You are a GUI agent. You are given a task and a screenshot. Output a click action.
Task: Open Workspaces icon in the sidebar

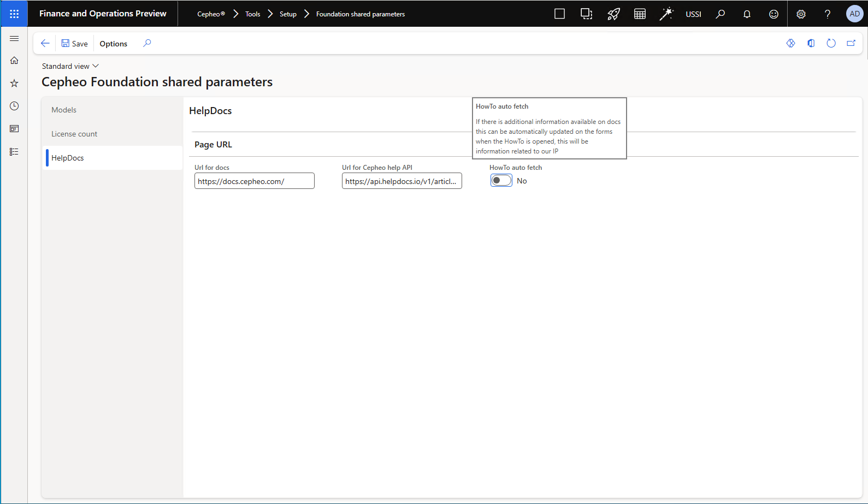point(14,129)
